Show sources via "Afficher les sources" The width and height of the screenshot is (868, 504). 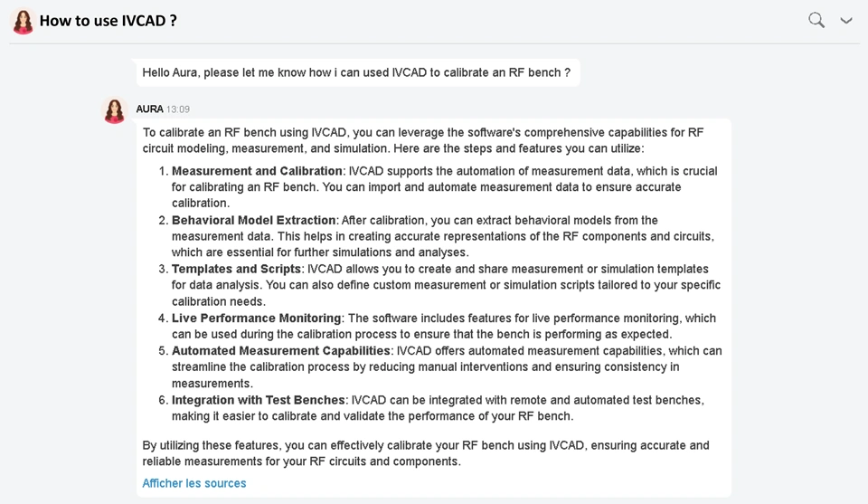point(194,483)
